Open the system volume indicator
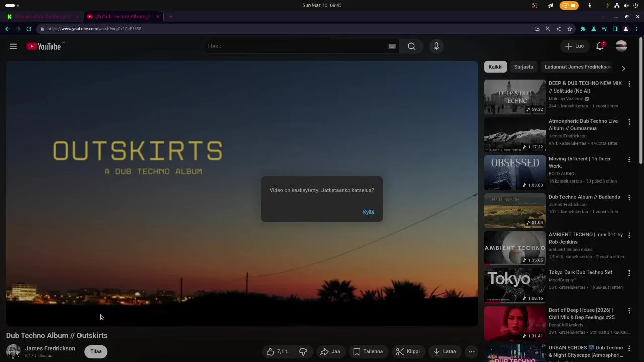This screenshot has width=644, height=362. coord(626,5)
